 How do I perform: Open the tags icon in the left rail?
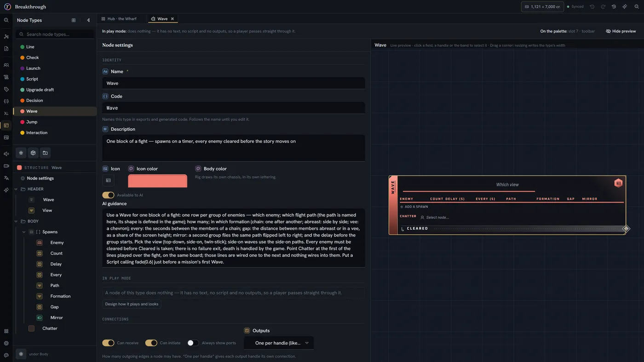tap(6, 89)
